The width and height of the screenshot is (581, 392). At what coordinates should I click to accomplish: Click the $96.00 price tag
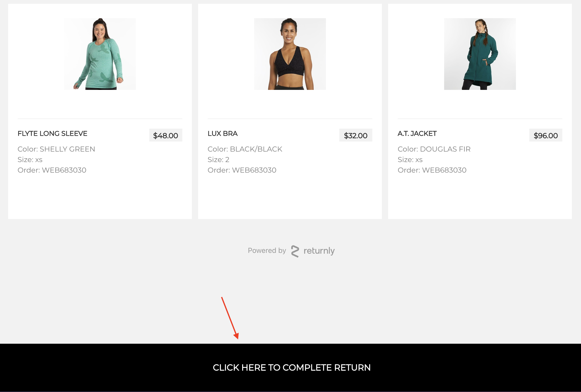(x=546, y=135)
